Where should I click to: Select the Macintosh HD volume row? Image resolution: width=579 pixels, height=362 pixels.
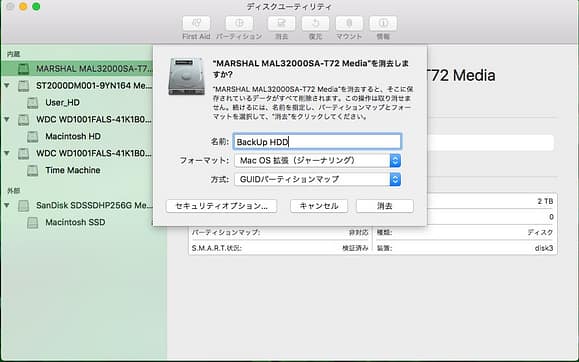77,137
